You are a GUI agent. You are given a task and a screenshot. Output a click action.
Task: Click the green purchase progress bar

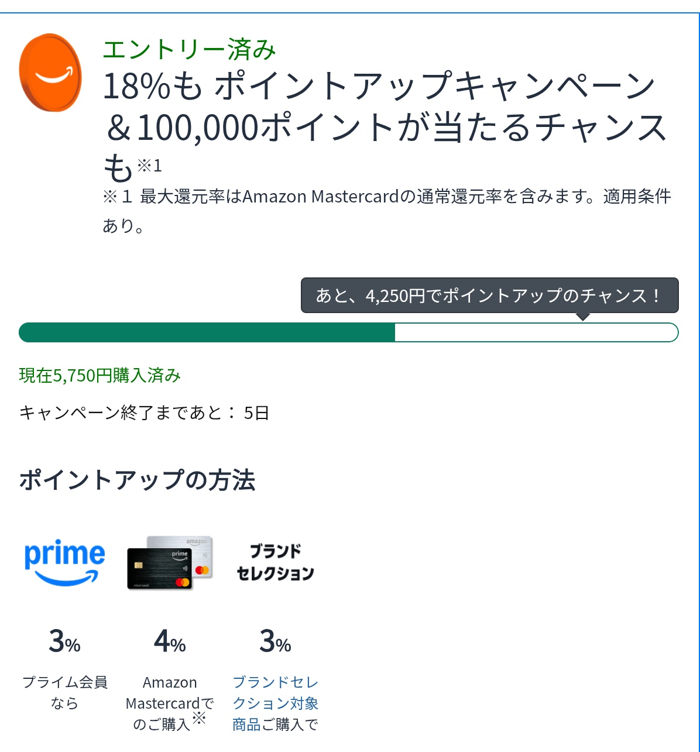[x=349, y=332]
